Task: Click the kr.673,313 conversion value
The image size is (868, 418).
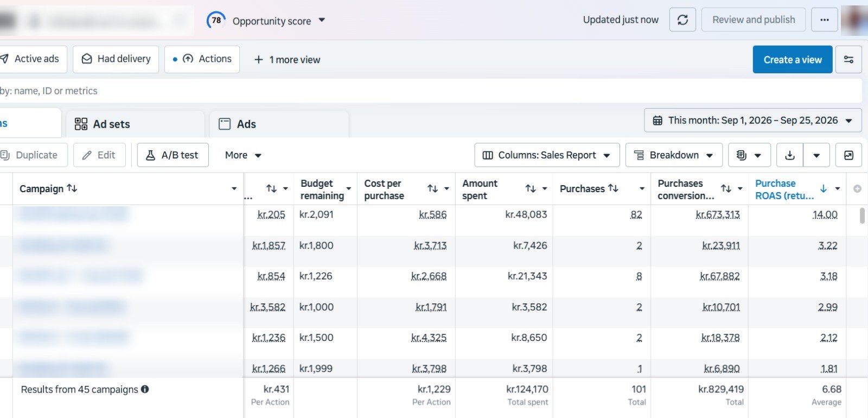Action: pos(718,214)
